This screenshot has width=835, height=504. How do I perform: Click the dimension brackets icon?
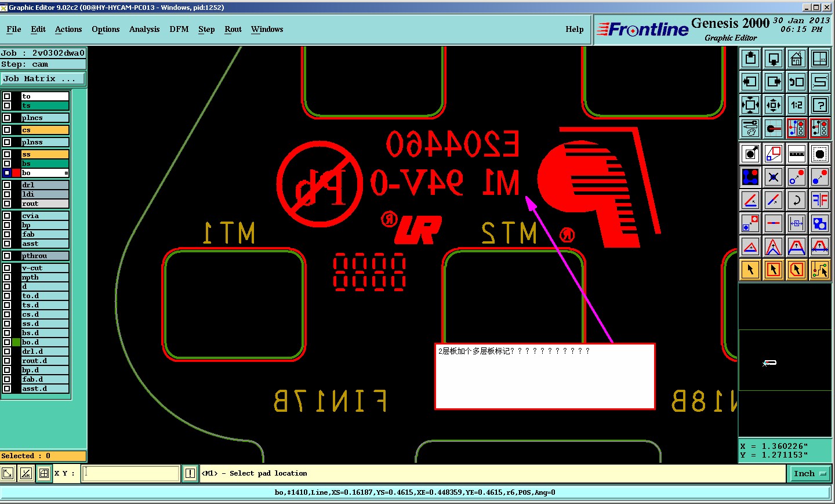(797, 223)
